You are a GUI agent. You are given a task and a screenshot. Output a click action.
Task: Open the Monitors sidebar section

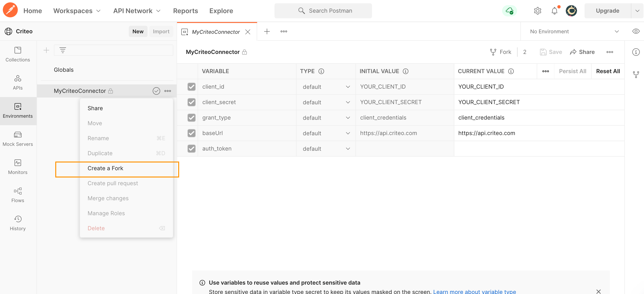click(18, 167)
